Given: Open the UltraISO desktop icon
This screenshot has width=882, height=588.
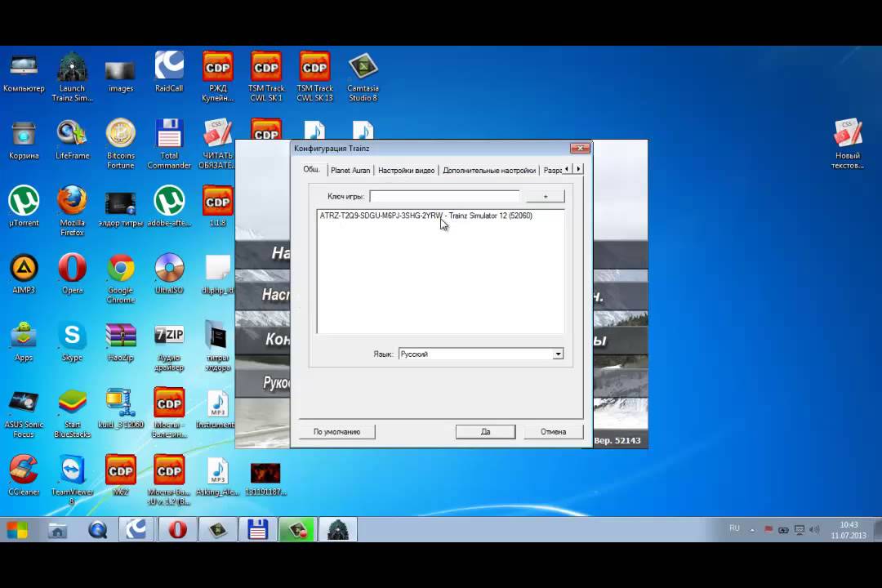Looking at the screenshot, I should click(x=169, y=274).
